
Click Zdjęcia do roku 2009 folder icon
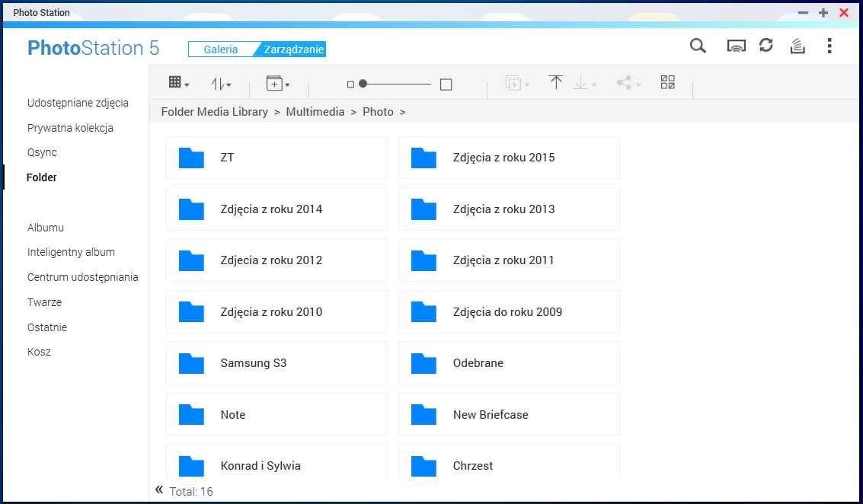pos(424,312)
